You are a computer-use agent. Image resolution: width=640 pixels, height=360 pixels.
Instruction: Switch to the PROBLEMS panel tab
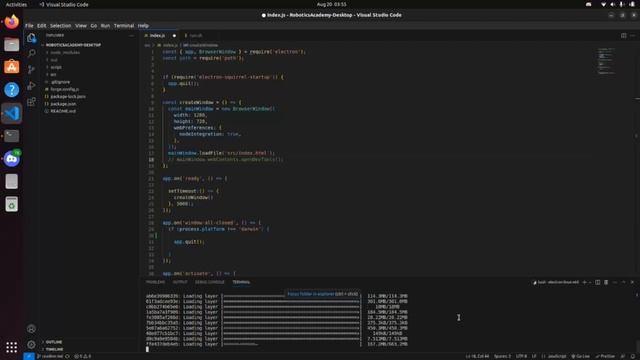[156, 282]
